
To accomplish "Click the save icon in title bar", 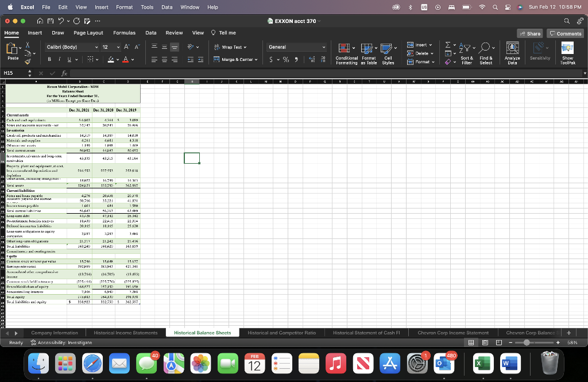I will click(50, 21).
